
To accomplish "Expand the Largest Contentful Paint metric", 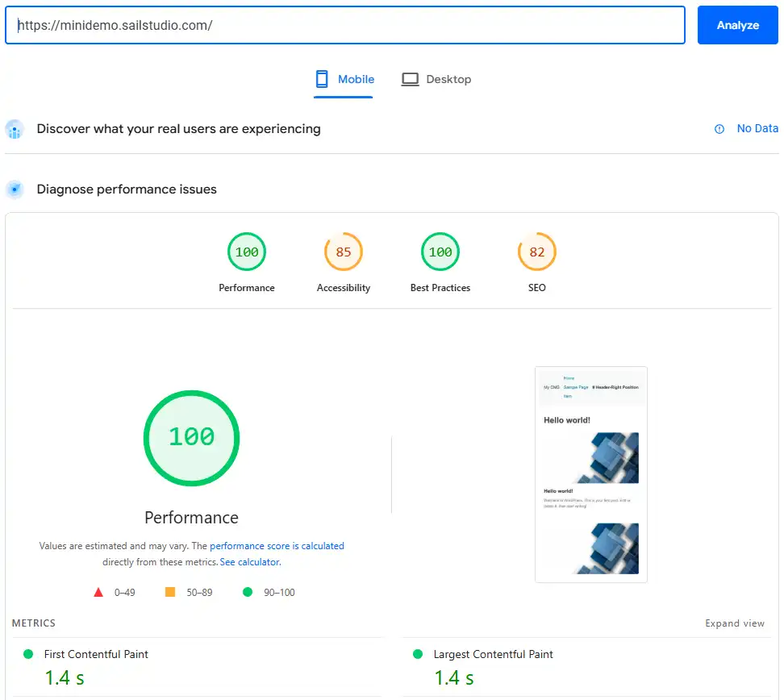I will (x=493, y=654).
